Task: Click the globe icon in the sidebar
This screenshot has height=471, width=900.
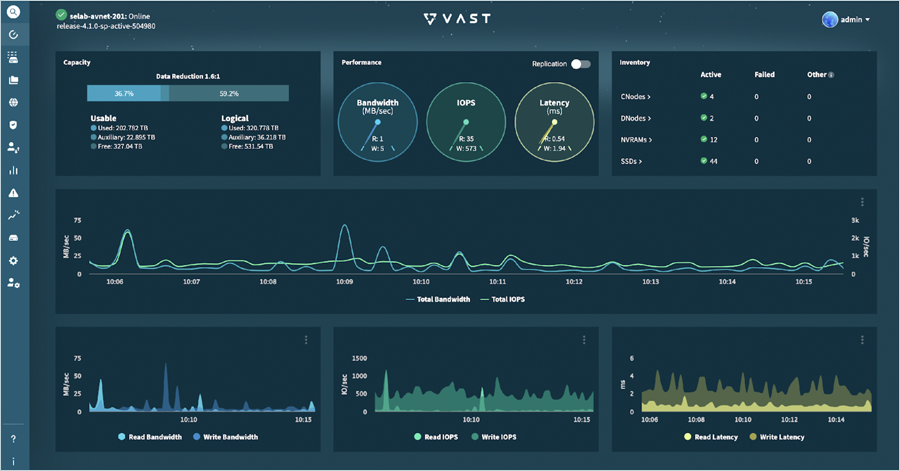Action: coord(13,102)
